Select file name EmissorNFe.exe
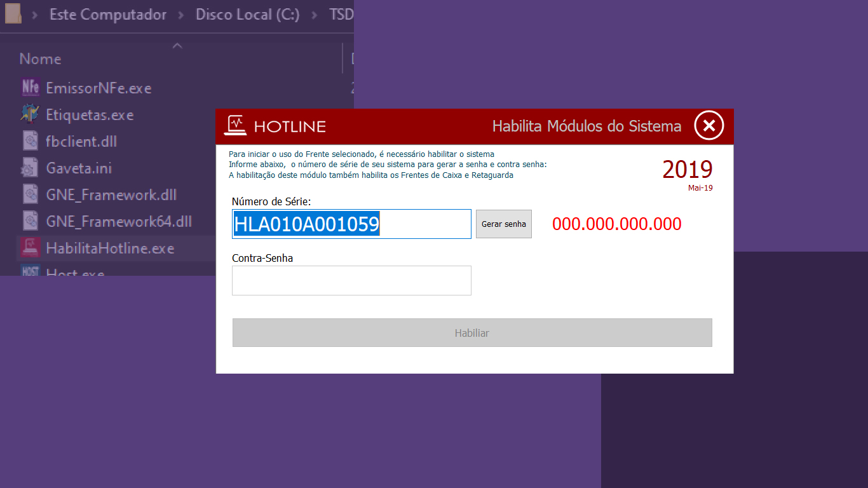Image resolution: width=868 pixels, height=488 pixels. click(x=98, y=88)
